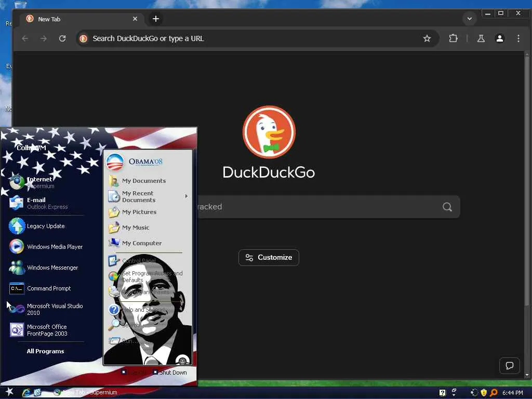Click the help question-mark tray icon
The height and width of the screenshot is (399, 532).
tap(443, 393)
